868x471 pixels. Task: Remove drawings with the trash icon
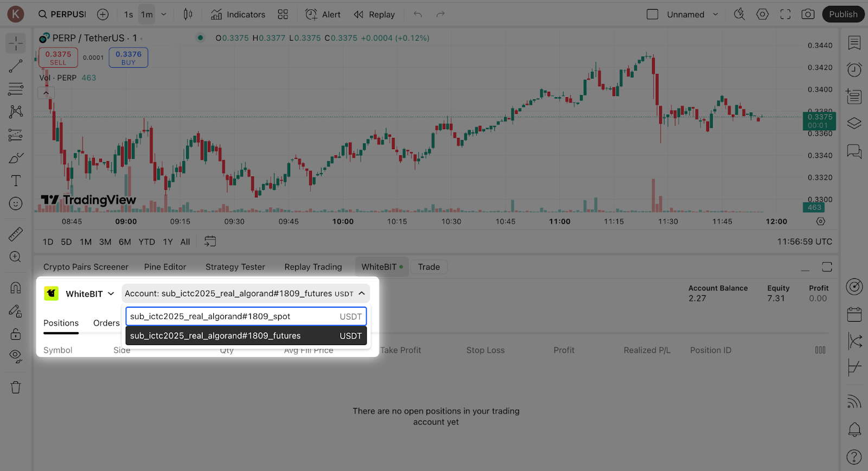click(x=16, y=387)
